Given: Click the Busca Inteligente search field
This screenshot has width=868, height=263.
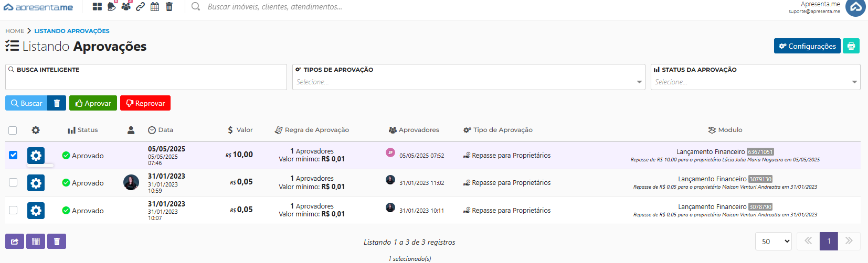Looking at the screenshot, I should 146,82.
